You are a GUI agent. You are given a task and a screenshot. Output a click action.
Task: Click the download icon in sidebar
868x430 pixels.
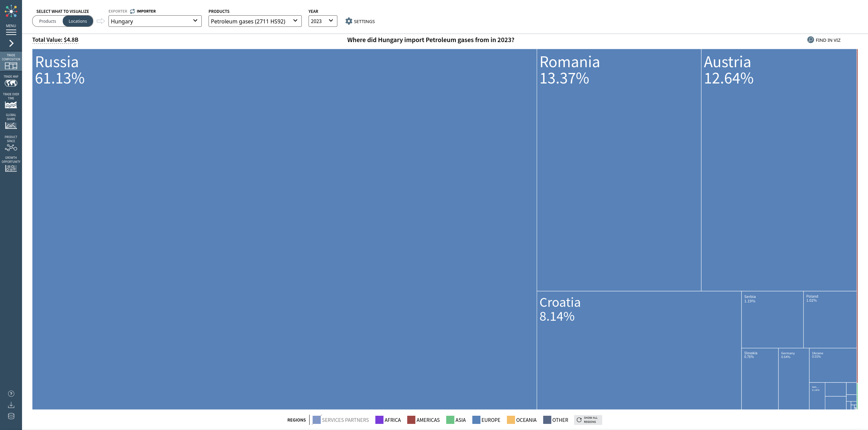click(11, 405)
